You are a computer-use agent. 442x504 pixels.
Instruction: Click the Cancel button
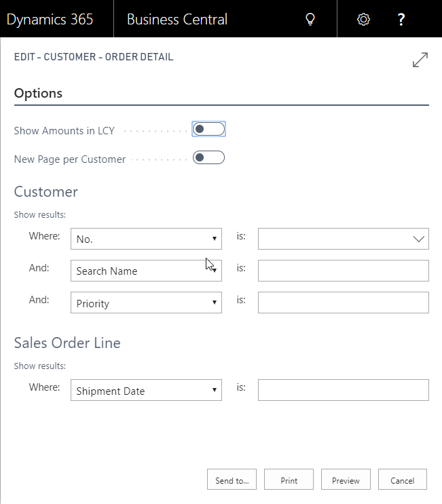tap(403, 480)
